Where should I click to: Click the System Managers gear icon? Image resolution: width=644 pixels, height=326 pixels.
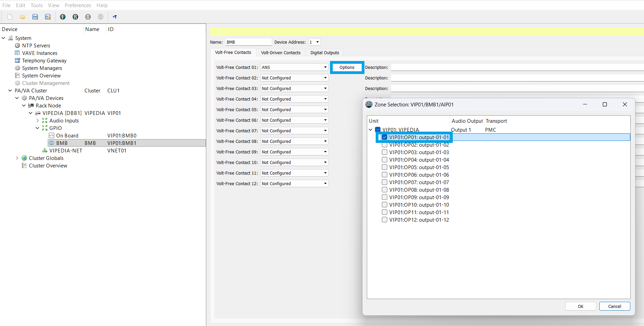[17, 68]
